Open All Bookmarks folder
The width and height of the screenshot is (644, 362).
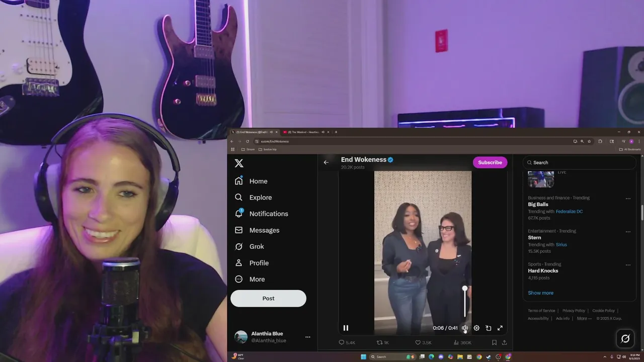(630, 149)
